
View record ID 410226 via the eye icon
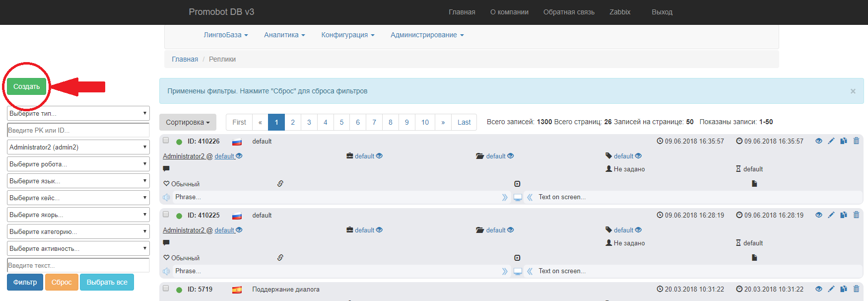[x=819, y=141]
